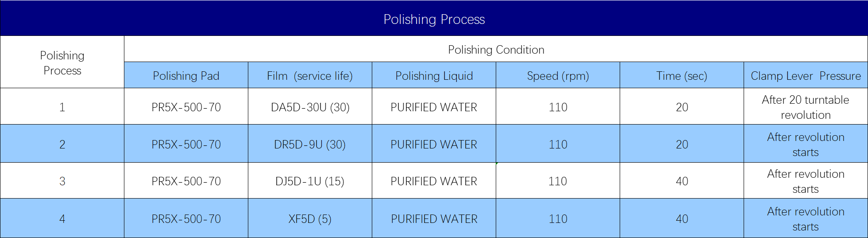Viewport: 868px width, 238px height.
Task: Click the After 20 turntable revolution cell
Action: 806,107
